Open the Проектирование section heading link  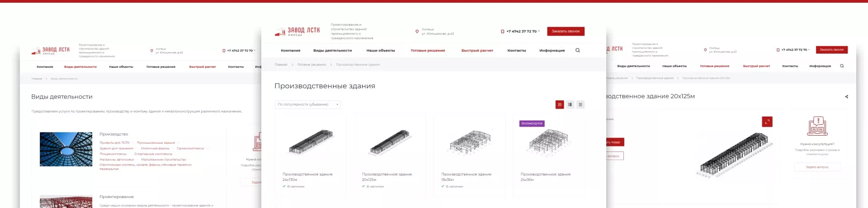tap(117, 197)
